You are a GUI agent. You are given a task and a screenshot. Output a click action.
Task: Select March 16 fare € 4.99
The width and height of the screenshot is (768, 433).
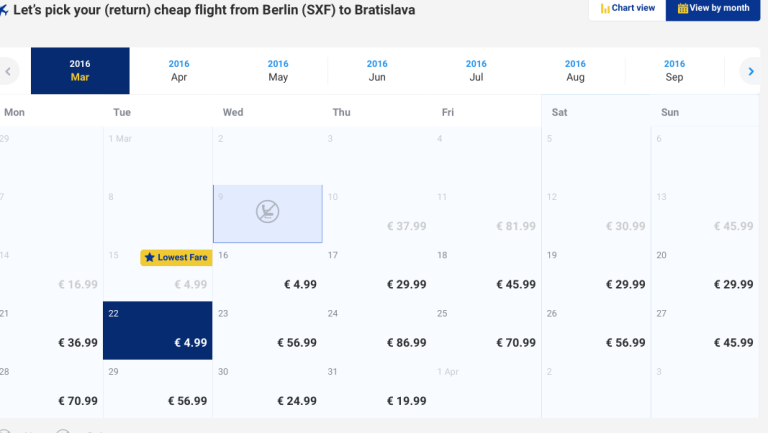267,272
